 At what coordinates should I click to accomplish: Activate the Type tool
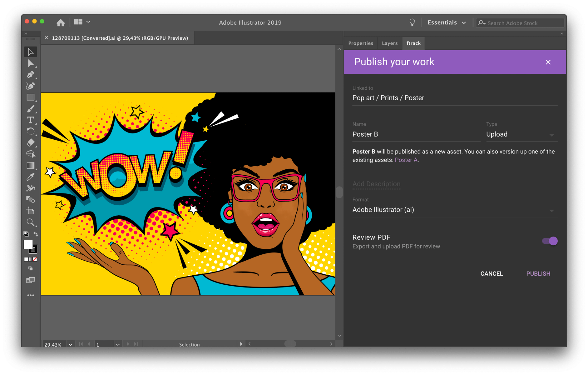tap(31, 120)
